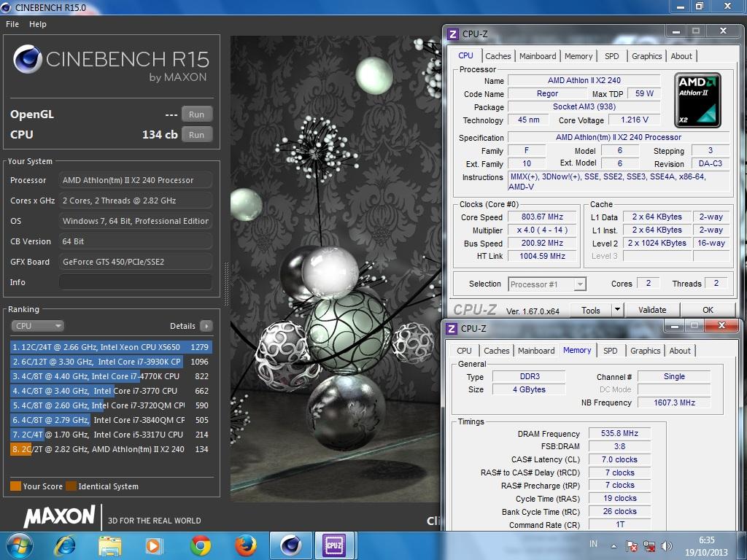Click the Tools button in CPU-Z
The image size is (747, 560).
[591, 310]
